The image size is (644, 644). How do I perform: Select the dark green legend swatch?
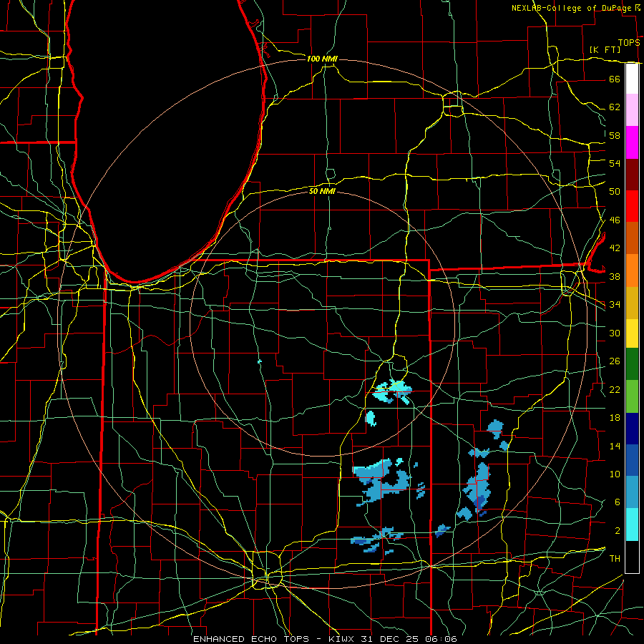pos(632,364)
